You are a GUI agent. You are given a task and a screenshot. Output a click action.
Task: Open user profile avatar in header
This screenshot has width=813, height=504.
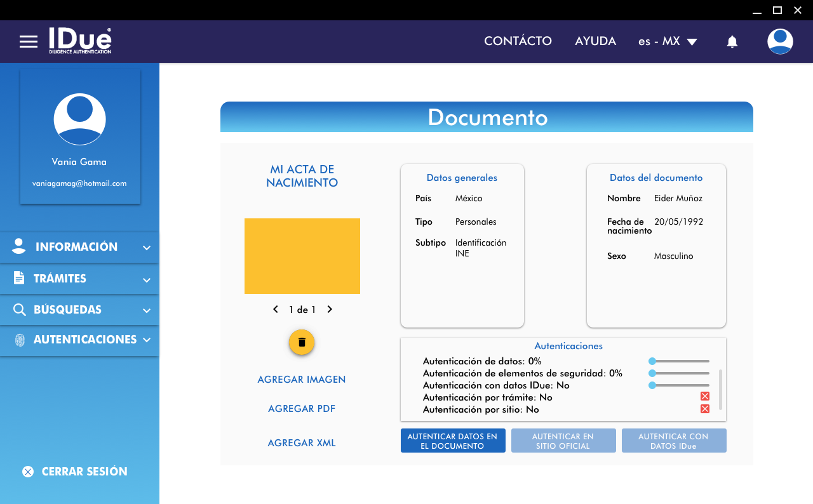[779, 41]
